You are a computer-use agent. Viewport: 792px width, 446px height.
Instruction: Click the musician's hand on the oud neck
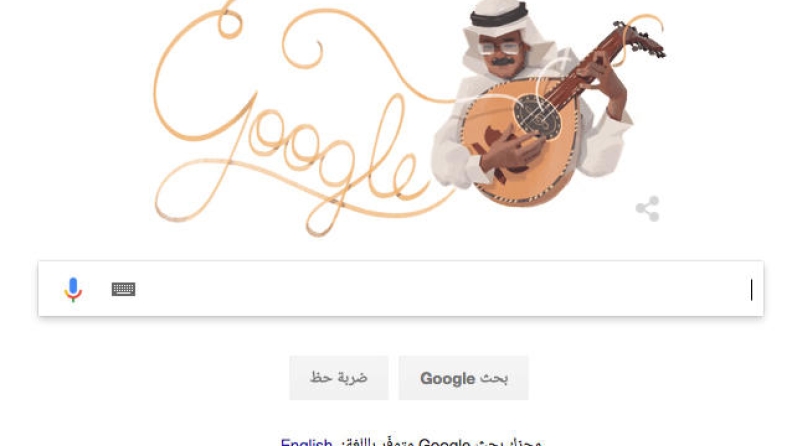tap(604, 81)
